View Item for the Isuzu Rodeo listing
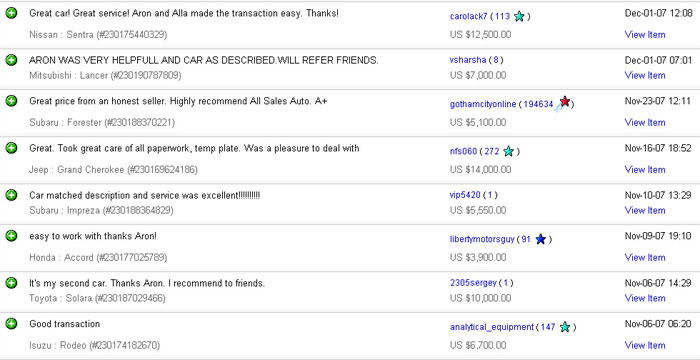 (645, 345)
